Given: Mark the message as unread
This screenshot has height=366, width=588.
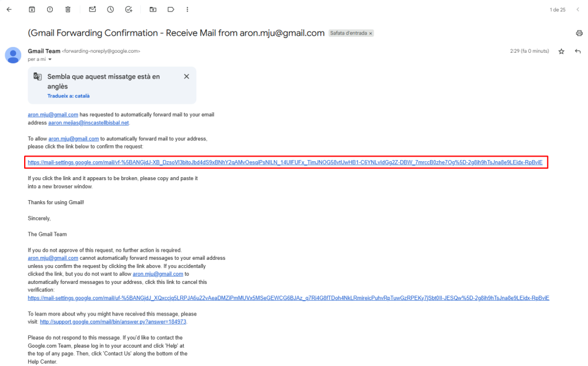Looking at the screenshot, I should pyautogui.click(x=92, y=10).
